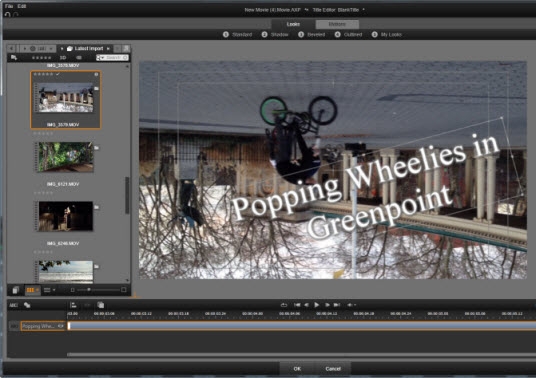Step back one frame
This screenshot has width=536, height=378.
tap(307, 305)
